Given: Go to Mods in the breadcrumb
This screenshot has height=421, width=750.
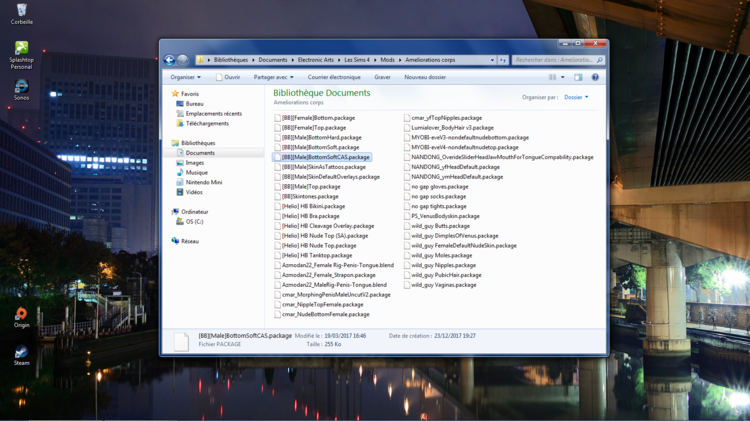Looking at the screenshot, I should [387, 60].
